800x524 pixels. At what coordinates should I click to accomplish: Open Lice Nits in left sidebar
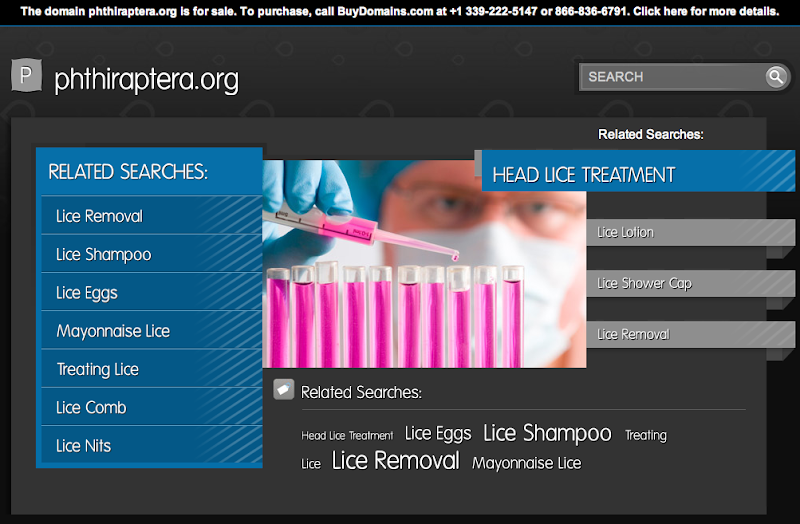(x=152, y=445)
